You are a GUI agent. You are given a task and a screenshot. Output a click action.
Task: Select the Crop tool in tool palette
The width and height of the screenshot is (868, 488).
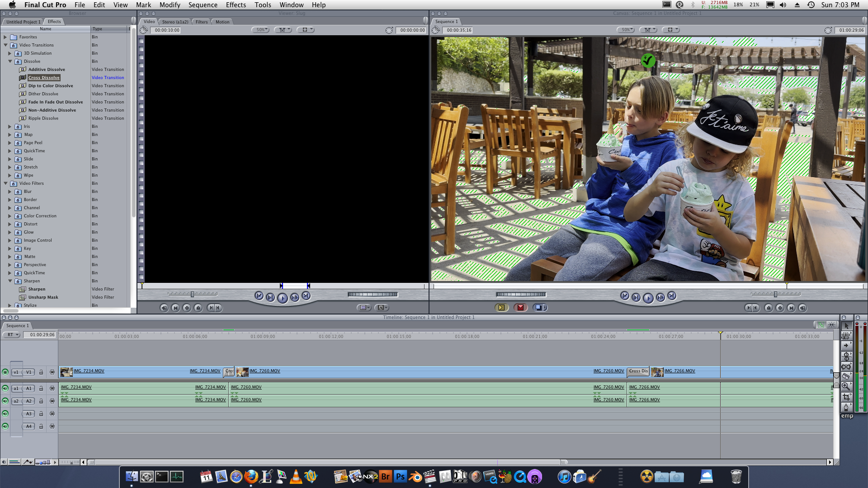pos(846,397)
